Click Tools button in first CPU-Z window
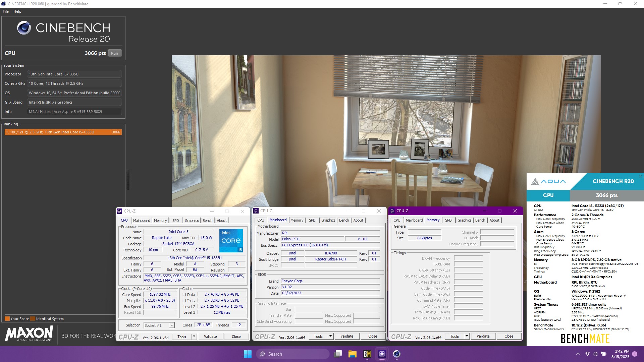Screen dimensions: 644x362 click(x=182, y=337)
